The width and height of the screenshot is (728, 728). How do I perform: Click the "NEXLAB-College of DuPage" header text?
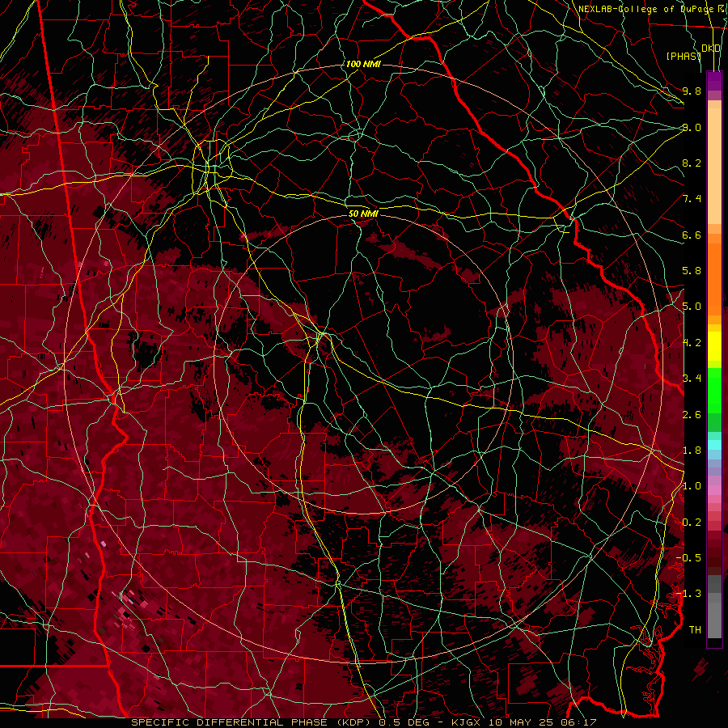point(645,9)
